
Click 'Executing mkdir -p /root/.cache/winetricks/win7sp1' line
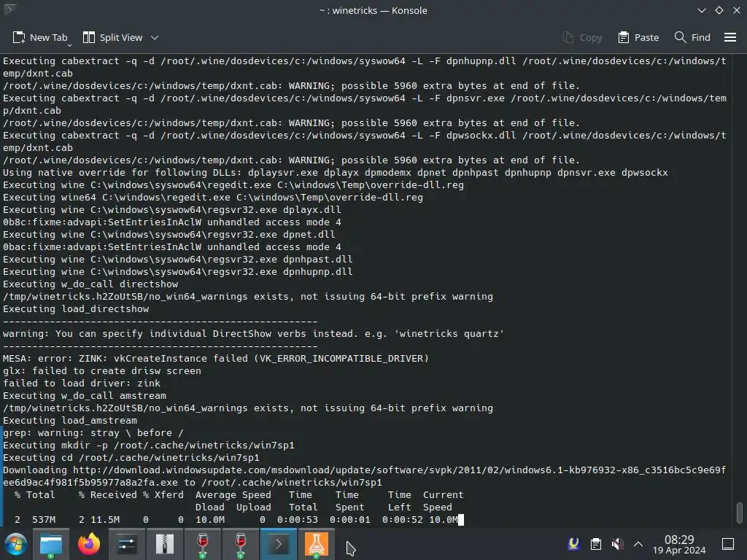[x=149, y=446]
